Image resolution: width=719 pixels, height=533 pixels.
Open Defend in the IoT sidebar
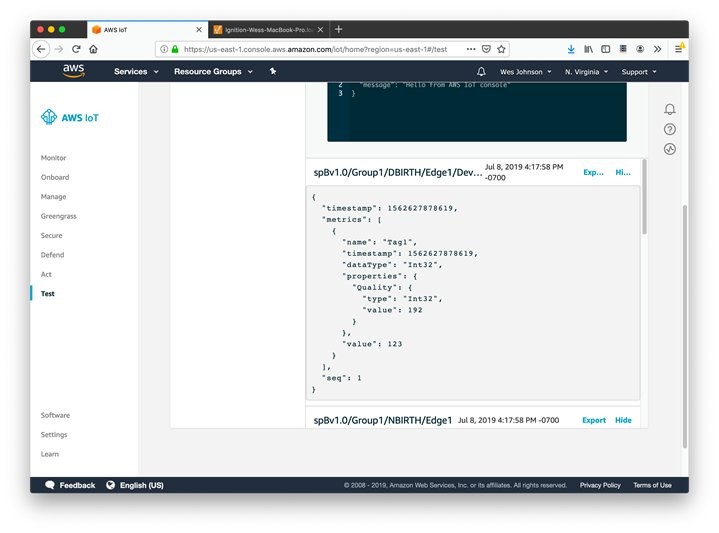pyautogui.click(x=52, y=255)
